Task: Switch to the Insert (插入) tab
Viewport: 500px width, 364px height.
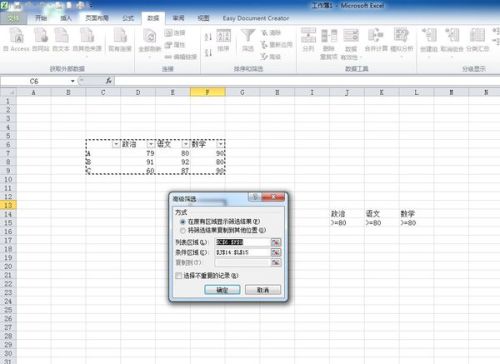Action: pyautogui.click(x=66, y=18)
